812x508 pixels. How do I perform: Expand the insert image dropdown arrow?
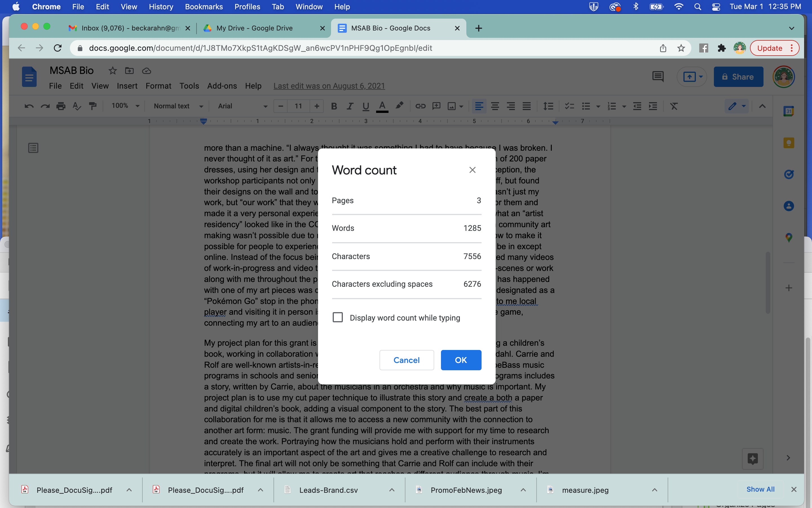click(x=461, y=106)
